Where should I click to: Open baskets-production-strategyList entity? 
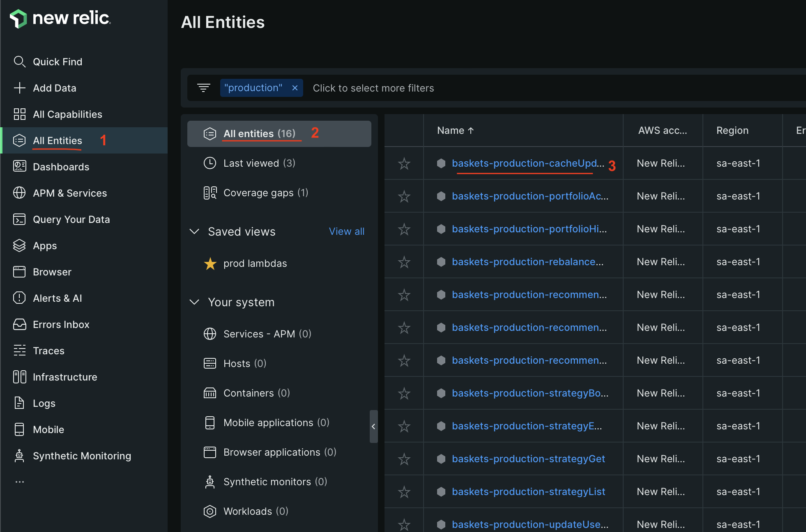[x=528, y=491]
